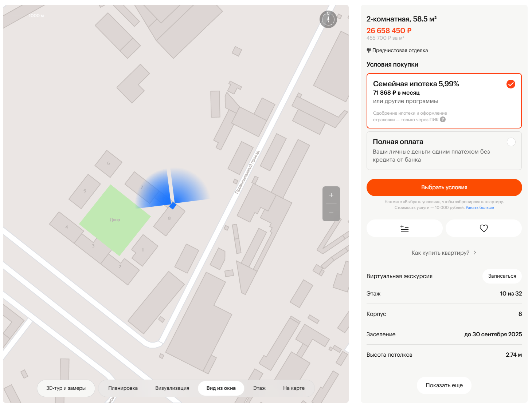Click Показать еще to show more details

[444, 385]
